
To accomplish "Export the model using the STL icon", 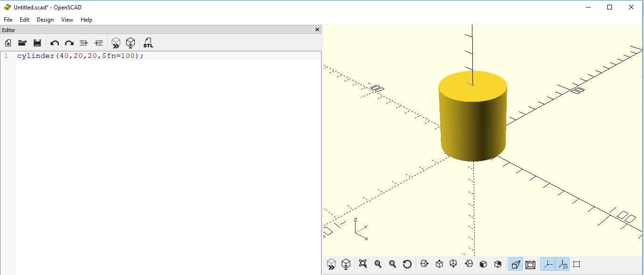I will click(148, 42).
